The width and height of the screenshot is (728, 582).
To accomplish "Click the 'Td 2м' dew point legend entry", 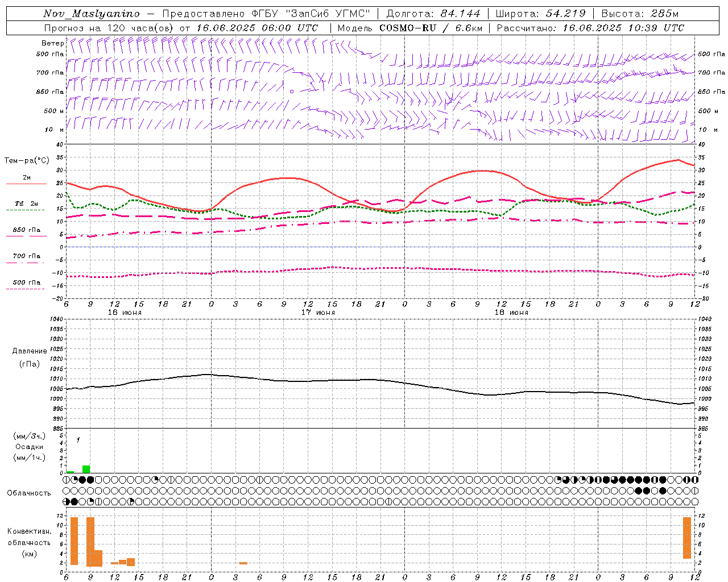I will point(27,203).
